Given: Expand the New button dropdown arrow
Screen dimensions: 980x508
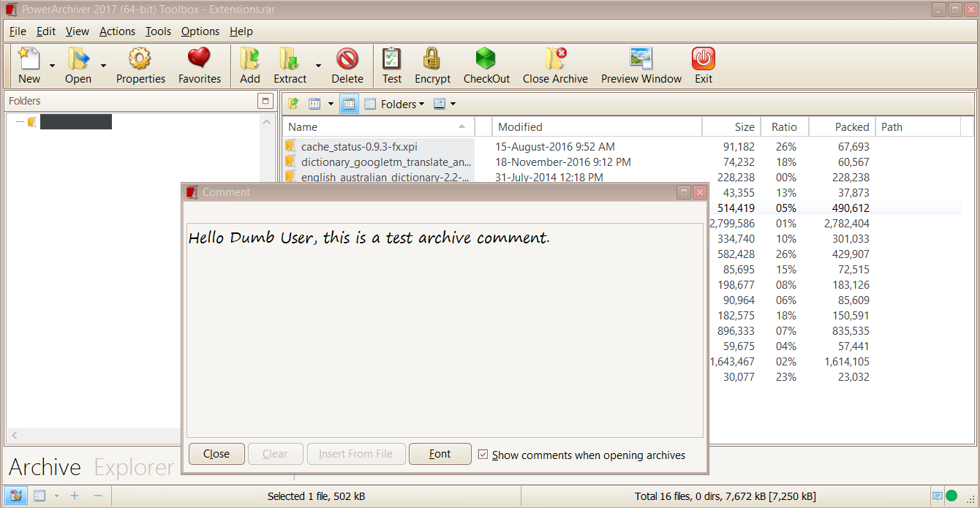Looking at the screenshot, I should 52,66.
